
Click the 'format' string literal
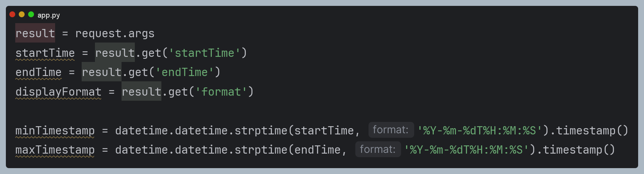point(221,92)
